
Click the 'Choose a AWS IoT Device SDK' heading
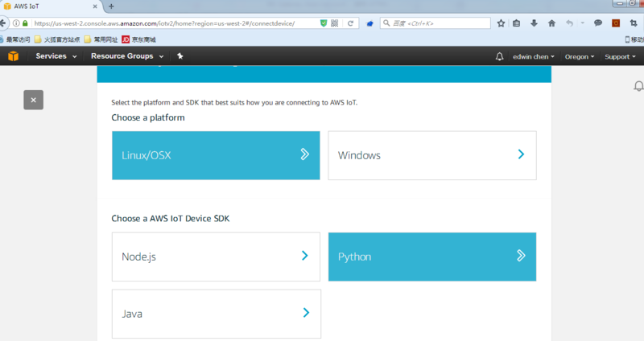point(171,218)
